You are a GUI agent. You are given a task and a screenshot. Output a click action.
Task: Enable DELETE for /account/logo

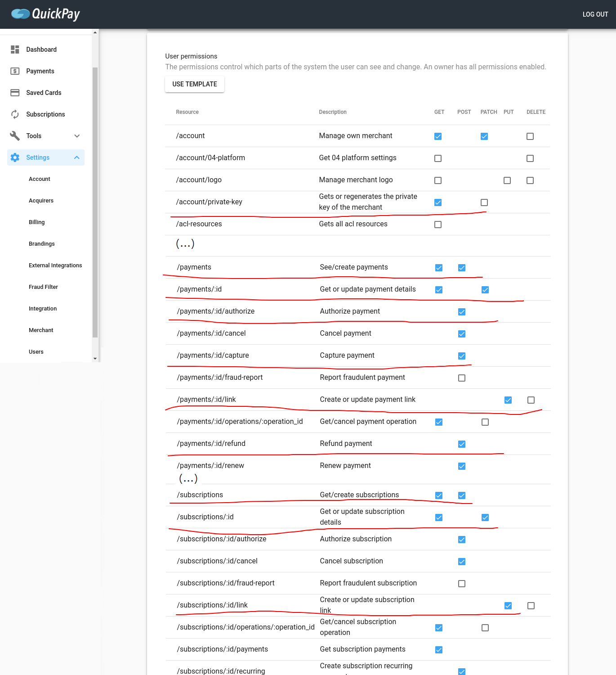[x=530, y=180]
